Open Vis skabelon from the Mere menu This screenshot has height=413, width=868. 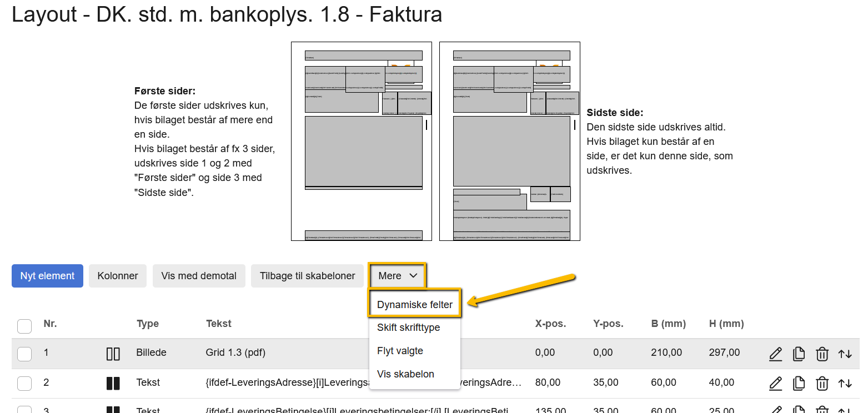(405, 374)
